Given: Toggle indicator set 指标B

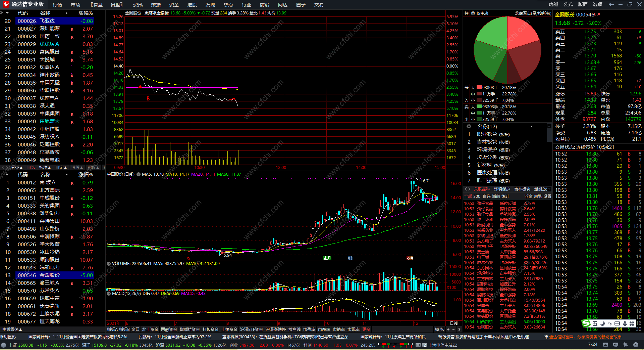Looking at the screenshot, I should (124, 330).
